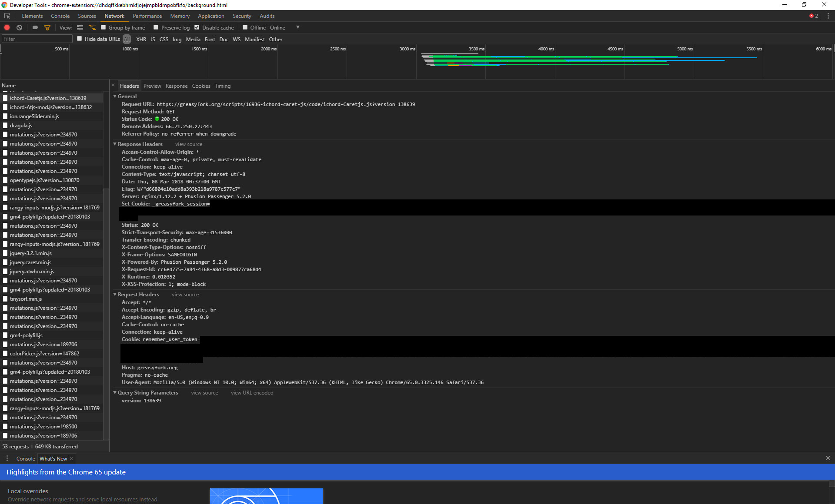Click the inspect element picker icon
835x504 pixels.
point(7,16)
